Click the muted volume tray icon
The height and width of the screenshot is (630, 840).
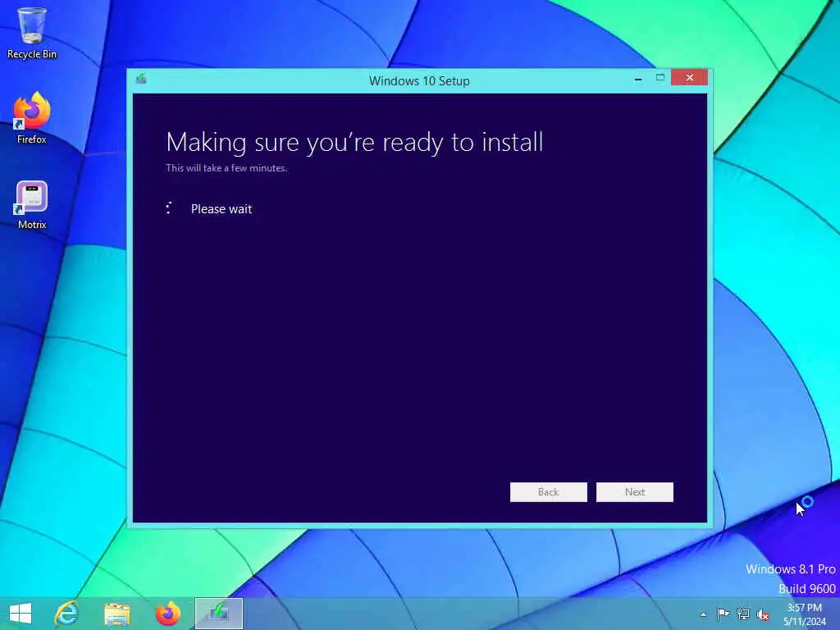pyautogui.click(x=763, y=614)
